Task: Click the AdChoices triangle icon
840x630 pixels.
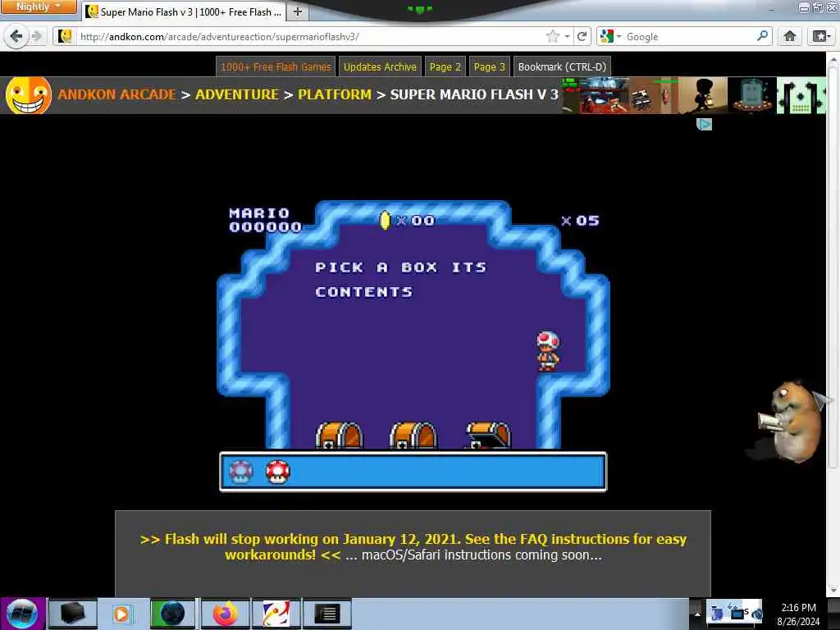Action: point(704,125)
